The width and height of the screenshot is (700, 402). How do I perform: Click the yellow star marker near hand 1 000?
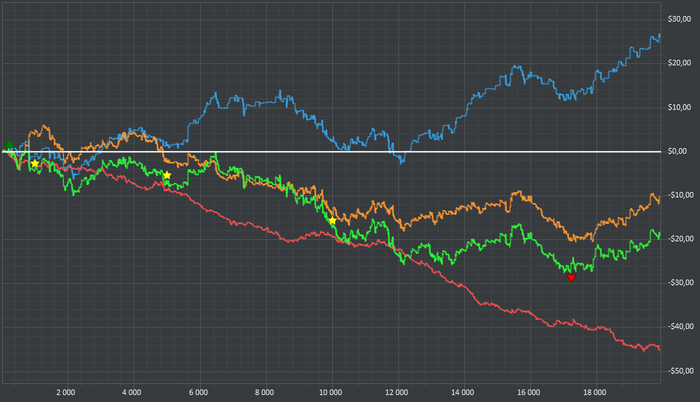coord(34,163)
